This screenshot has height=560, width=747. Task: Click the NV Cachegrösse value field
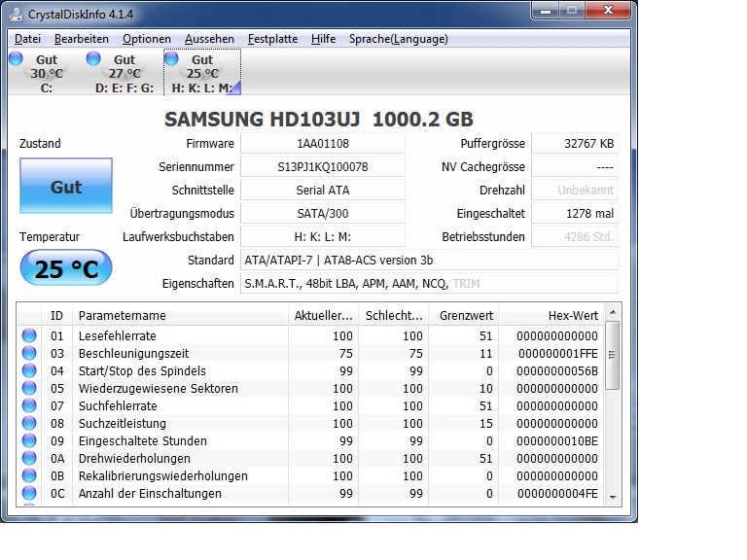575,166
